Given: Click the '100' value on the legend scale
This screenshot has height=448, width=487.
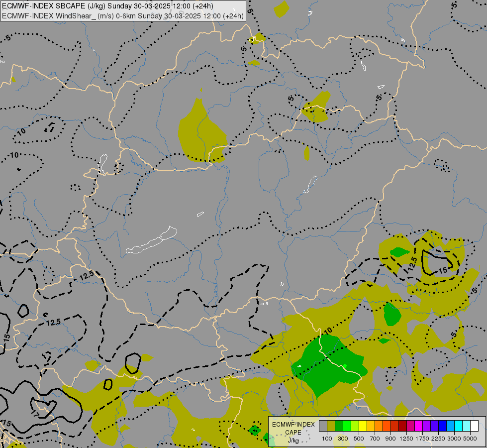Looking at the screenshot, I should pyautogui.click(x=327, y=439).
